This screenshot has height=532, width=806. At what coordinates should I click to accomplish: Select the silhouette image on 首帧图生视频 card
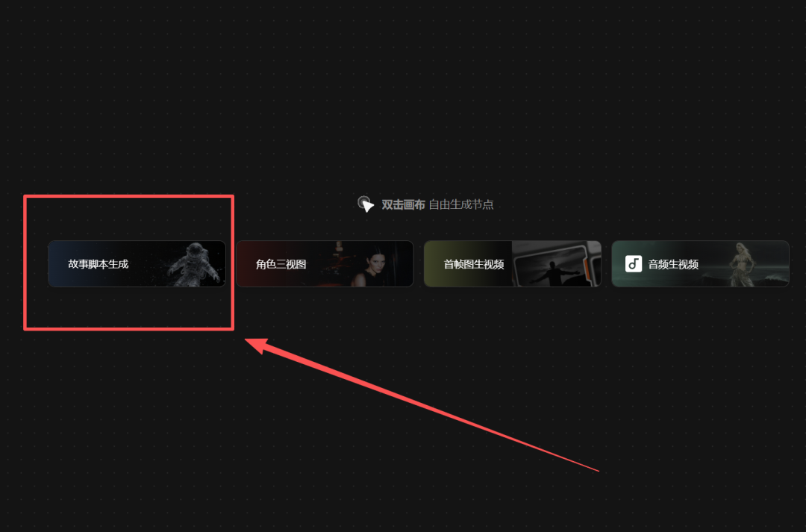556,264
